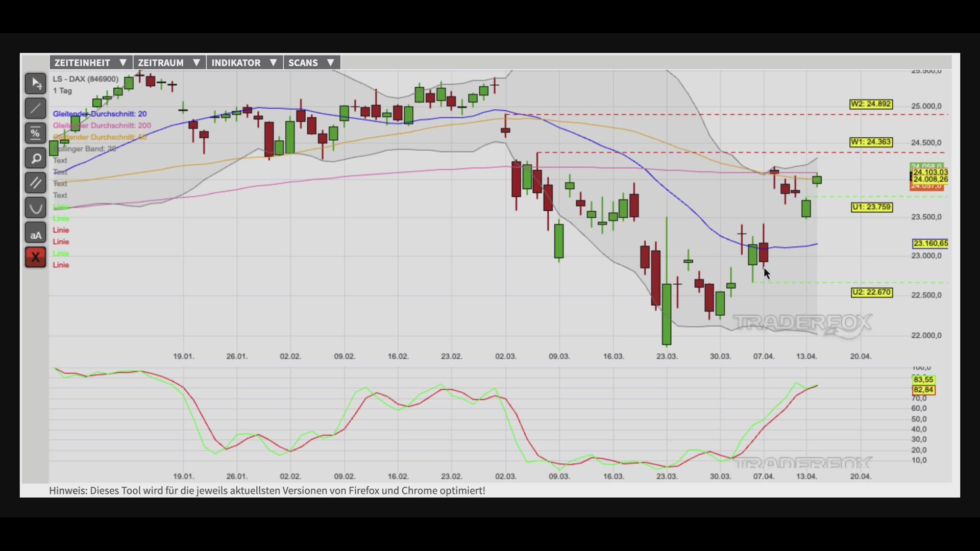This screenshot has height=551, width=980.
Task: Click the blue 23.160,65 price marker
Action: point(930,243)
